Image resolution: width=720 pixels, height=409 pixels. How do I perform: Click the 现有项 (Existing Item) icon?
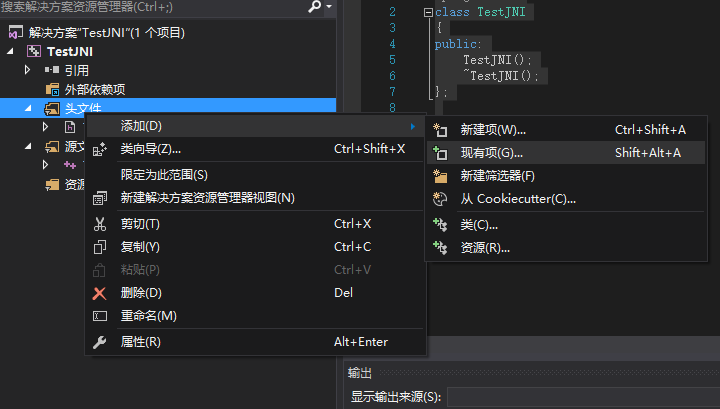click(440, 153)
